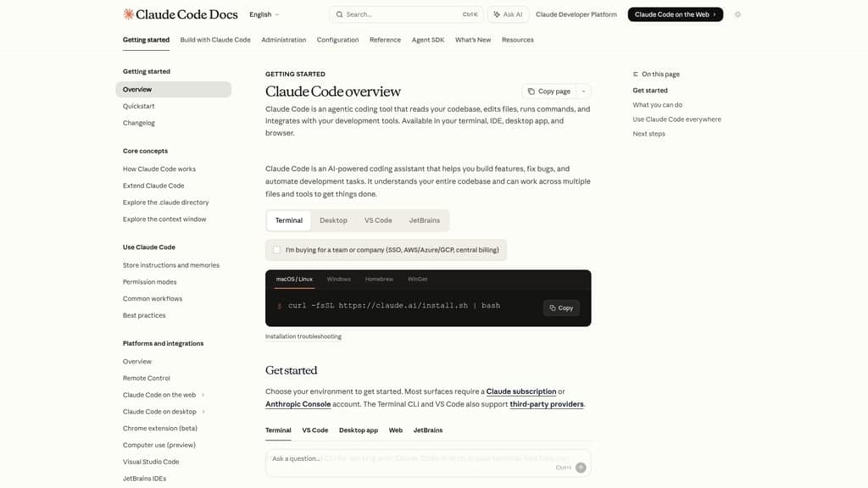This screenshot has width=868, height=488.
Task: Click the Ask AI sparkle button
Action: (x=508, y=14)
